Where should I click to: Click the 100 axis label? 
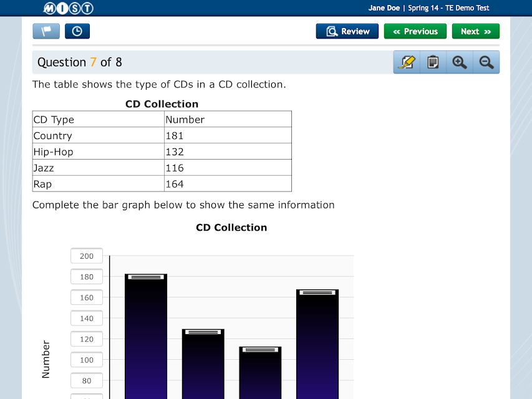point(87,360)
